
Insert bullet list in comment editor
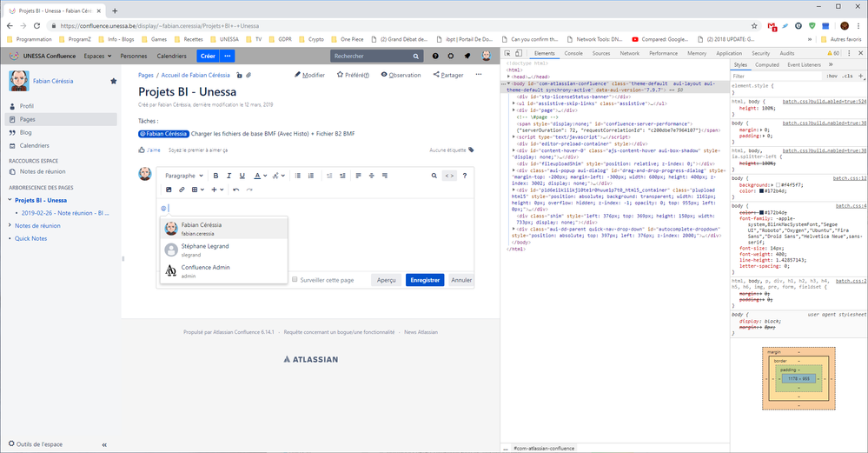pyautogui.click(x=298, y=176)
